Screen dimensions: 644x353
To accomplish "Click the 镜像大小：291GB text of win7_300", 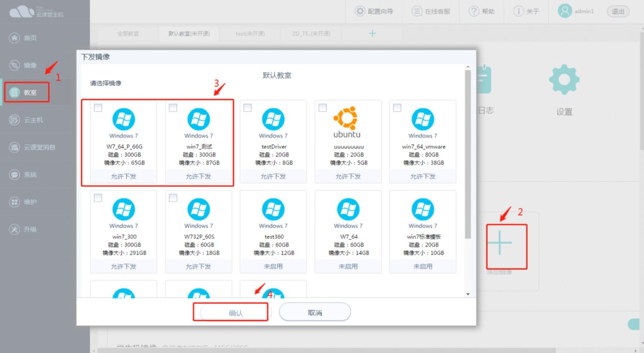I will (125, 253).
